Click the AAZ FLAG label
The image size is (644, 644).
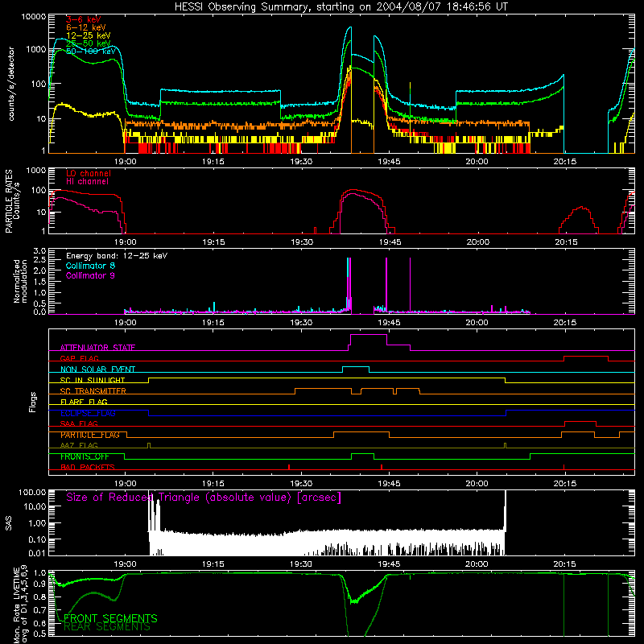coord(79,445)
